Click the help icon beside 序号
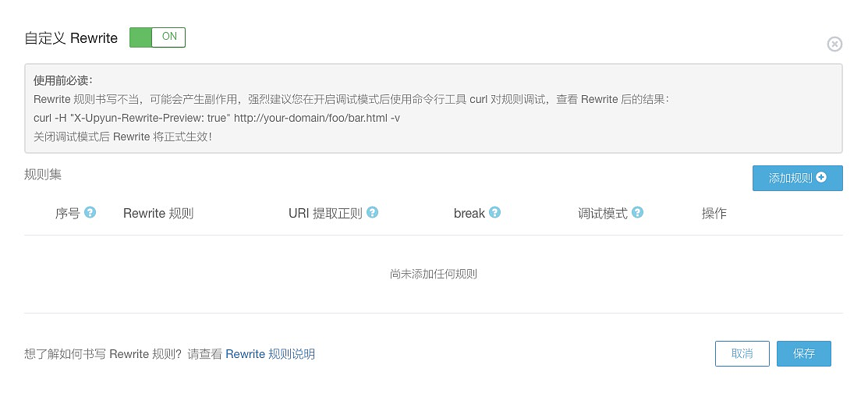 coord(90,212)
